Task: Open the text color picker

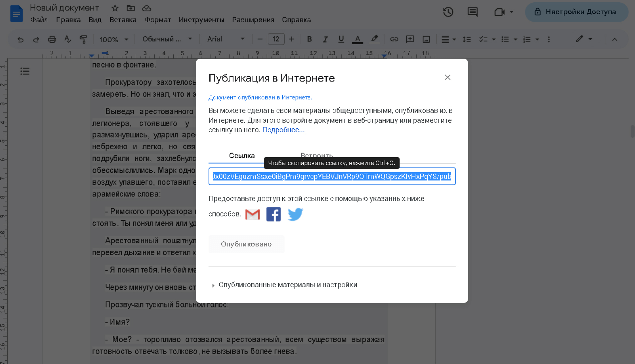Action: 357,39
